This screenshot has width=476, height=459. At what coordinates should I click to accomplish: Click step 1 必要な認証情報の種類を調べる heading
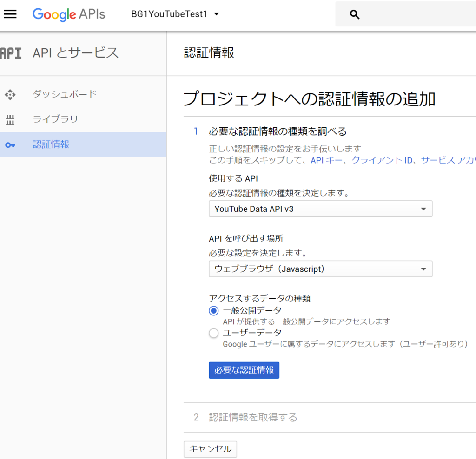(x=278, y=131)
